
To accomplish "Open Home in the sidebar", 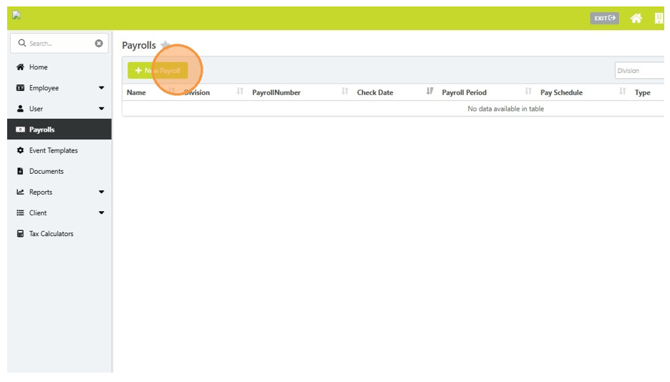I will point(59,67).
